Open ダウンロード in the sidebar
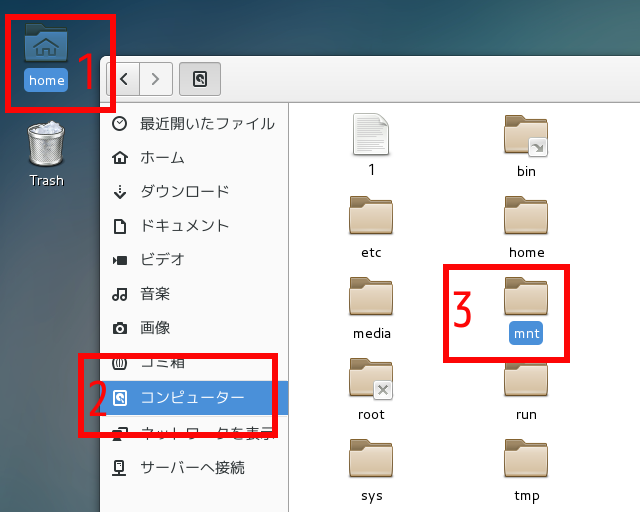 click(x=184, y=192)
